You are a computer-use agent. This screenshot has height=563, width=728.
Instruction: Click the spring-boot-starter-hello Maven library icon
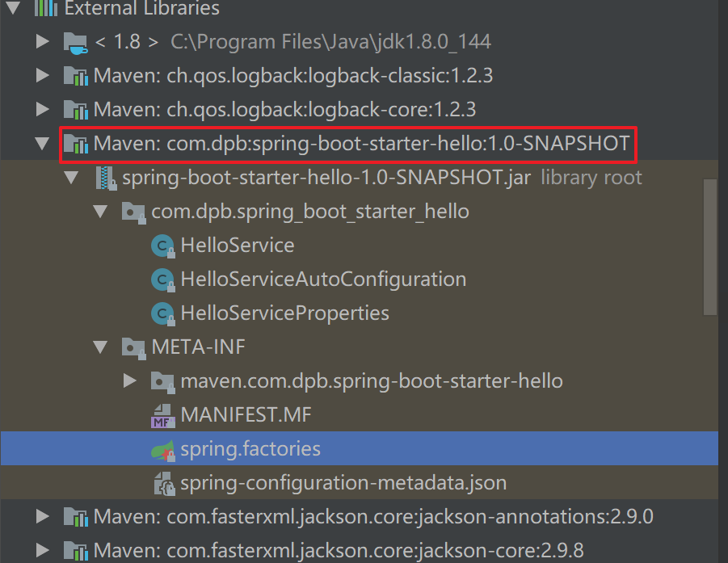(76, 144)
